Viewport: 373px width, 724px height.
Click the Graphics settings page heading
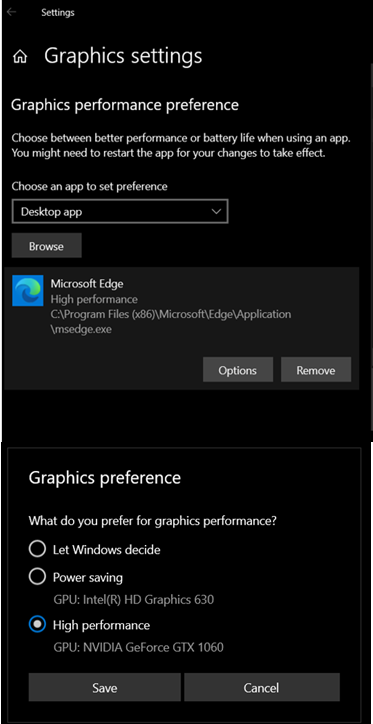tap(123, 56)
